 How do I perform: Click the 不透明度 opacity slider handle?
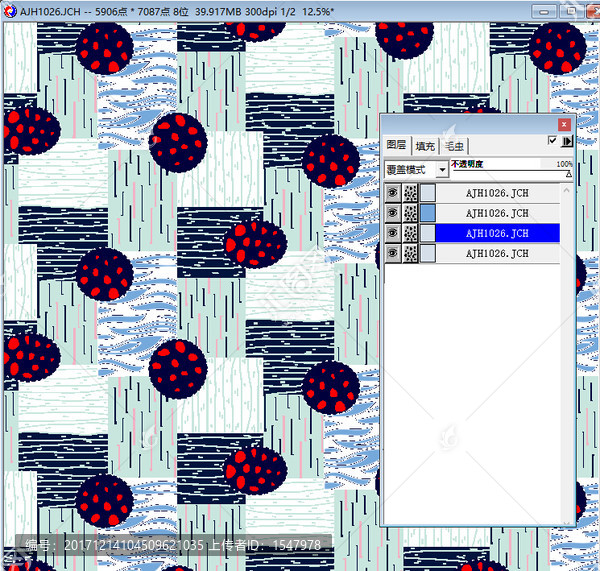(569, 174)
